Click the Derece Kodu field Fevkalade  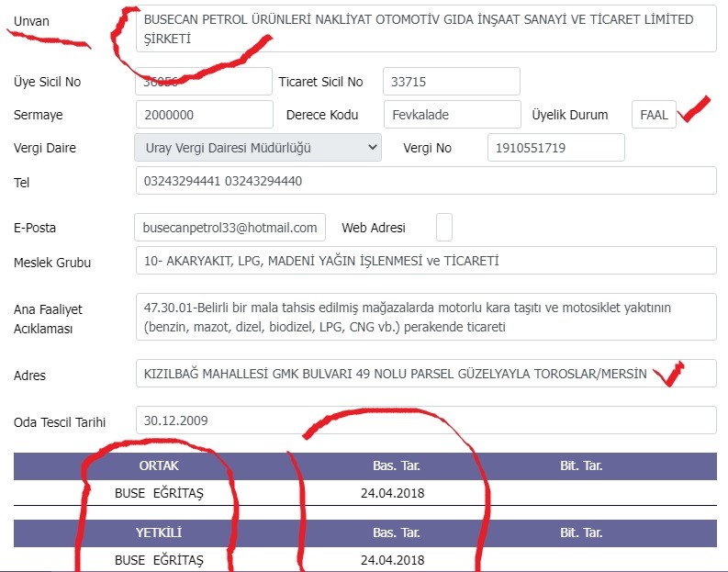pos(453,115)
